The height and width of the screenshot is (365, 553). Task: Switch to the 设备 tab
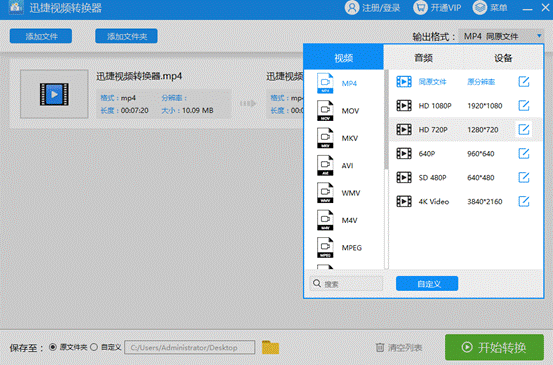click(x=503, y=58)
